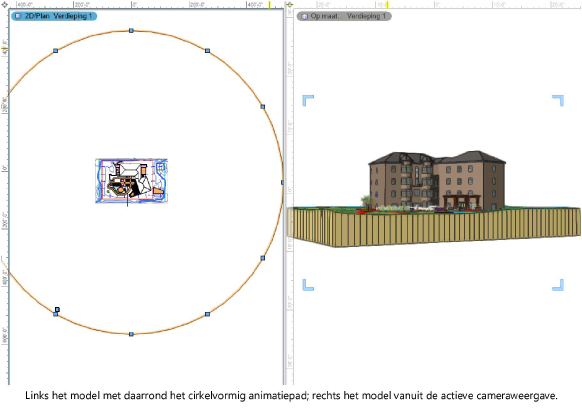This screenshot has height=419, width=582.
Task: Click the black start marker on the animation path
Action: (57, 309)
